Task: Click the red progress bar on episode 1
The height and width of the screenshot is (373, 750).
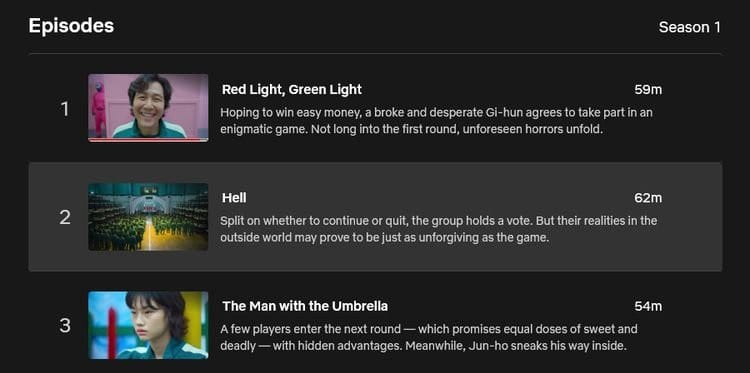Action: pyautogui.click(x=148, y=140)
